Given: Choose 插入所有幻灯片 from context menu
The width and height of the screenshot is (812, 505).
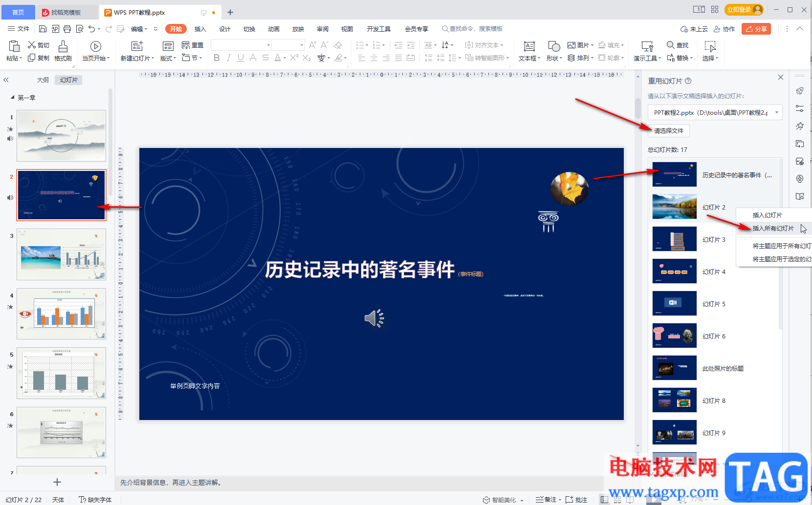Looking at the screenshot, I should click(773, 228).
